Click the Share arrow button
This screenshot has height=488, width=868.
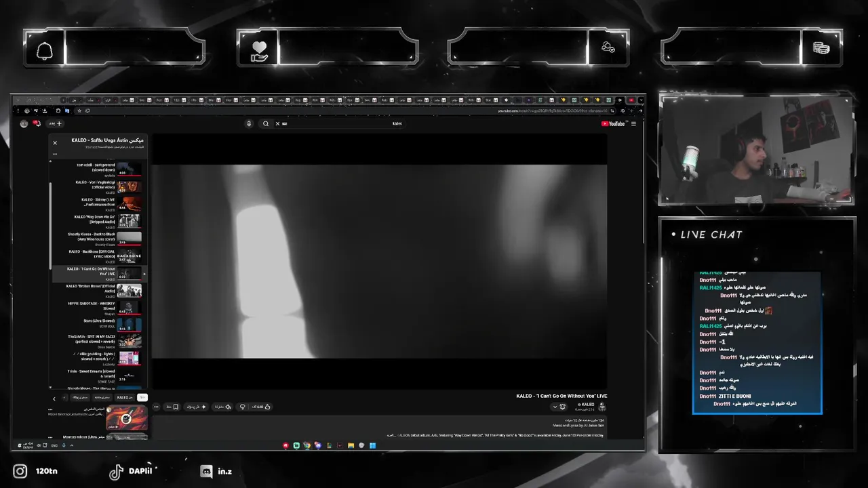(x=223, y=407)
